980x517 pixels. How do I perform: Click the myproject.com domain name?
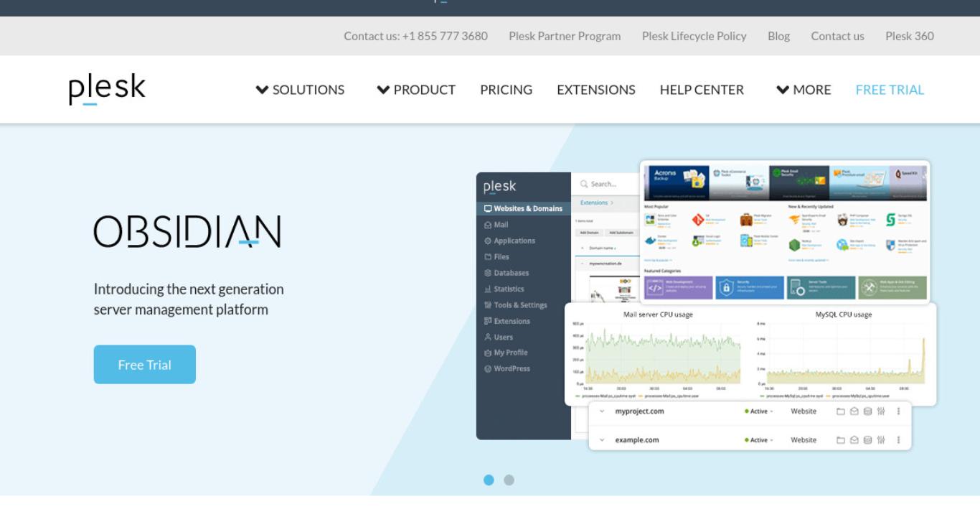(639, 411)
